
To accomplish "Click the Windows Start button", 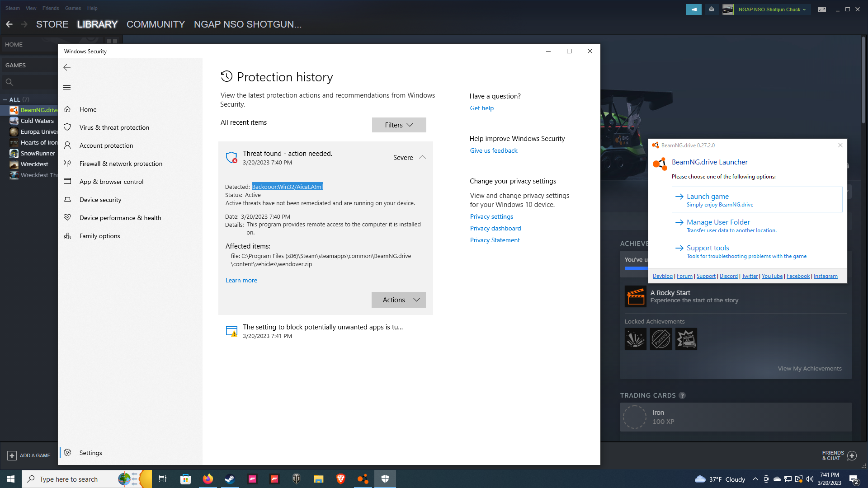I will 11,479.
